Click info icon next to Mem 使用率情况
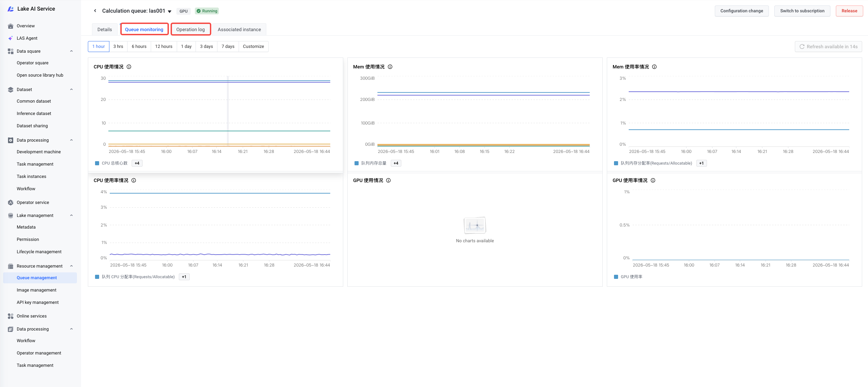 pos(654,67)
